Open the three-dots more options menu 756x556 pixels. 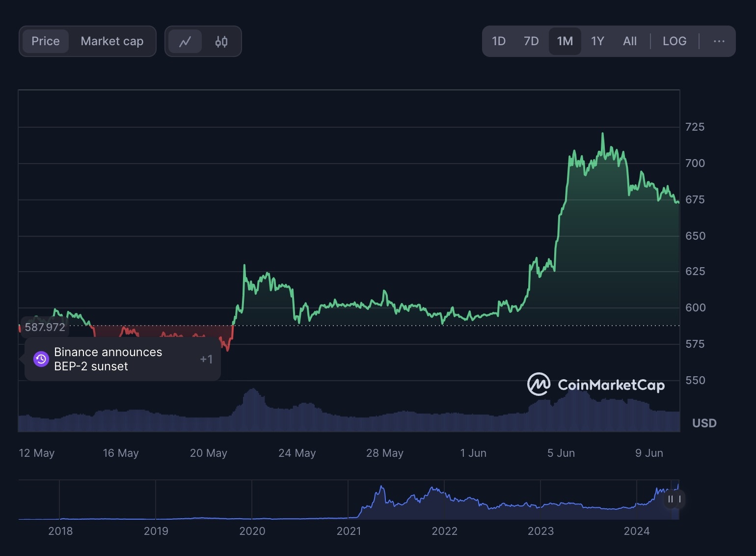tap(719, 41)
